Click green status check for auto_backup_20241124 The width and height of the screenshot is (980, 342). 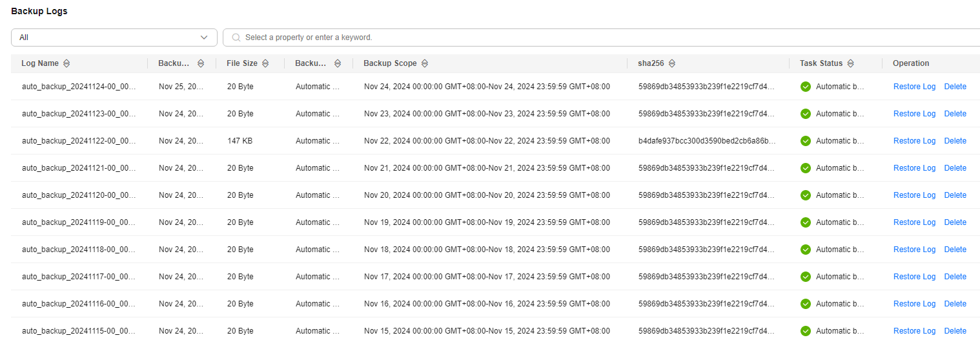[x=806, y=87]
